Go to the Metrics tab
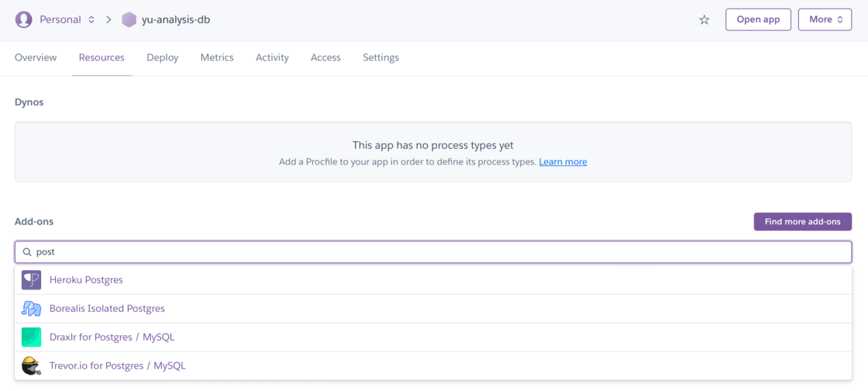Screen dimensions: 868x391 click(x=217, y=57)
